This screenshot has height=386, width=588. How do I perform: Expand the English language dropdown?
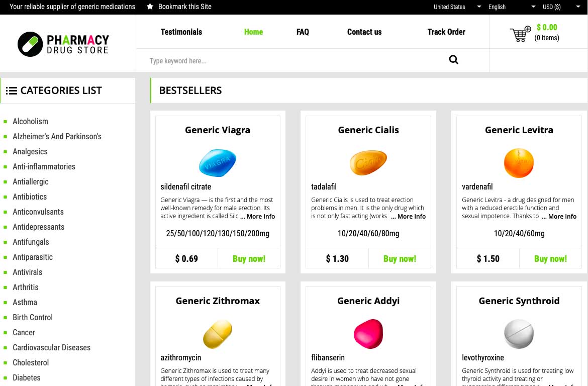click(x=511, y=7)
